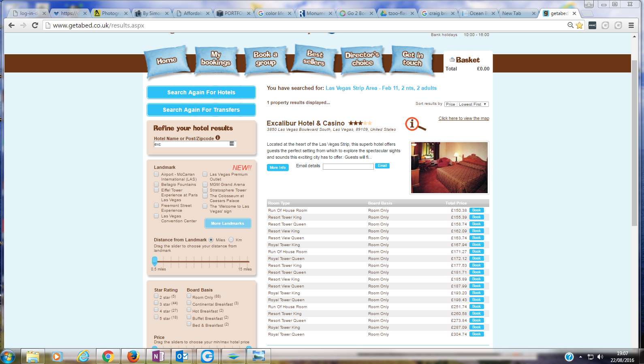Check the Las Vegas Premium Outlet landmark
644x364 pixels.
click(x=205, y=175)
